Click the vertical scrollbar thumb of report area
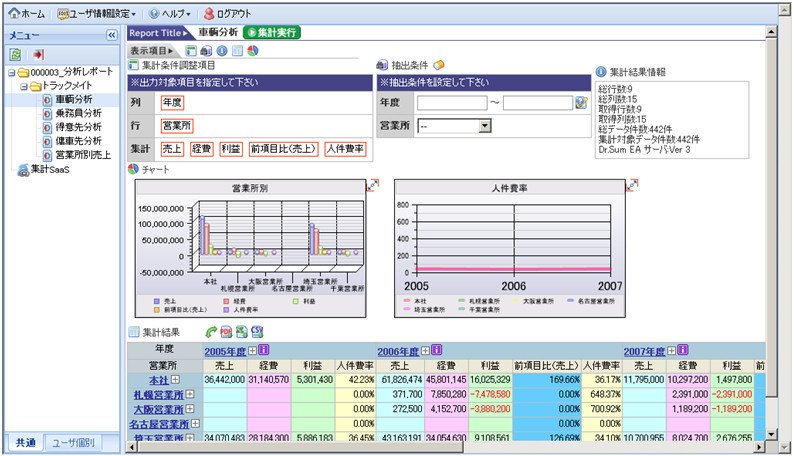794x456 pixels. 771,217
